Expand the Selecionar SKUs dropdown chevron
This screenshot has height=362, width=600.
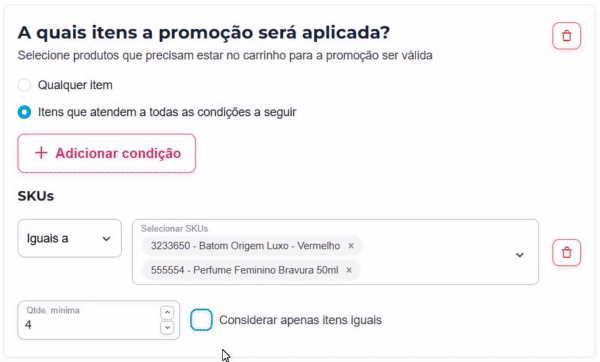[519, 255]
